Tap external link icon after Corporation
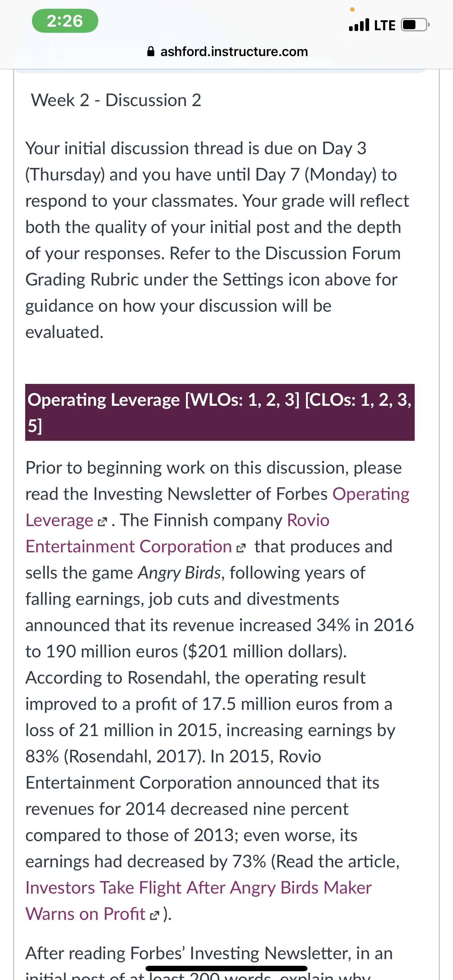 click(241, 548)
